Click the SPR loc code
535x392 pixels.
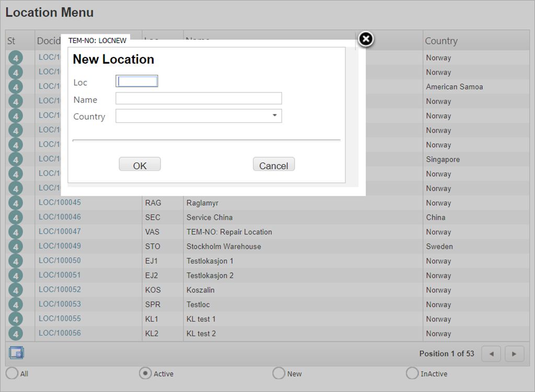[x=153, y=305]
